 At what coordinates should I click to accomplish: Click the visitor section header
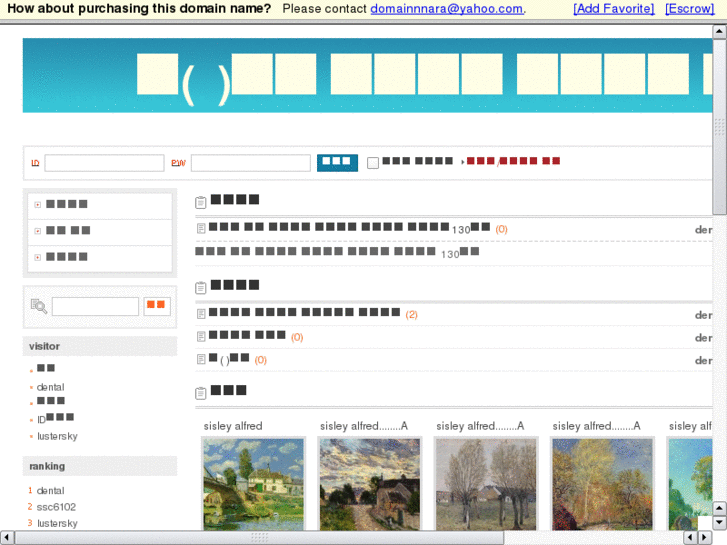coord(100,346)
